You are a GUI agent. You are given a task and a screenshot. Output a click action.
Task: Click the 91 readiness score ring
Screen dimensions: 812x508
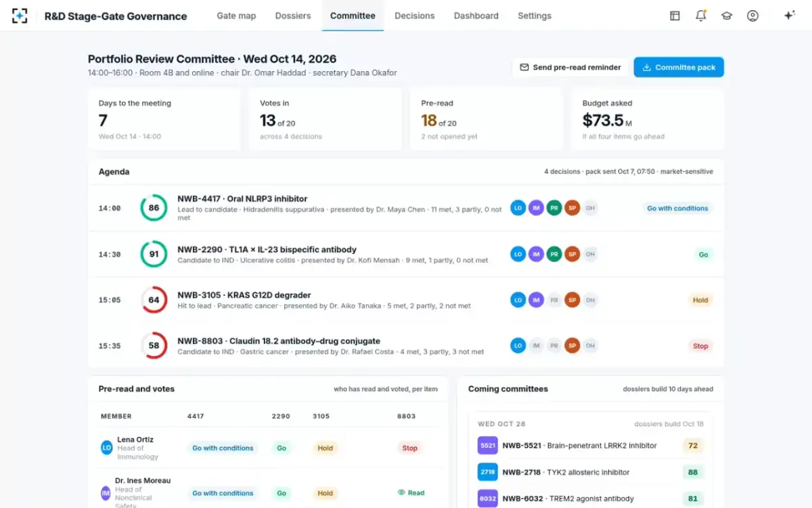(x=154, y=254)
